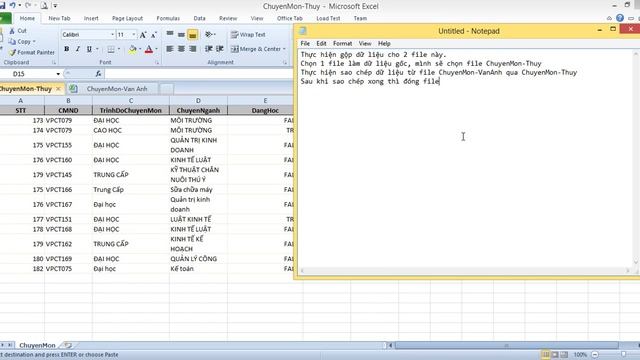Image resolution: width=640 pixels, height=360 pixels.
Task: Click the Borders icon in Font group
Action: point(111,49)
